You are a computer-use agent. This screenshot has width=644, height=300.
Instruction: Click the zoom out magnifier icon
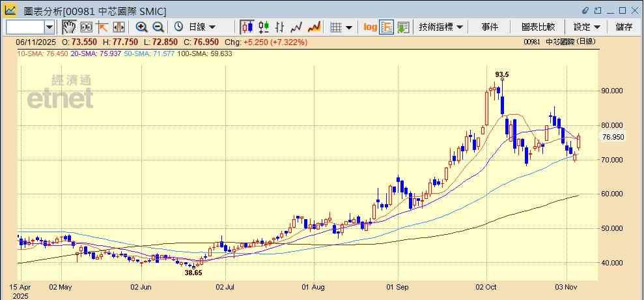(x=158, y=27)
